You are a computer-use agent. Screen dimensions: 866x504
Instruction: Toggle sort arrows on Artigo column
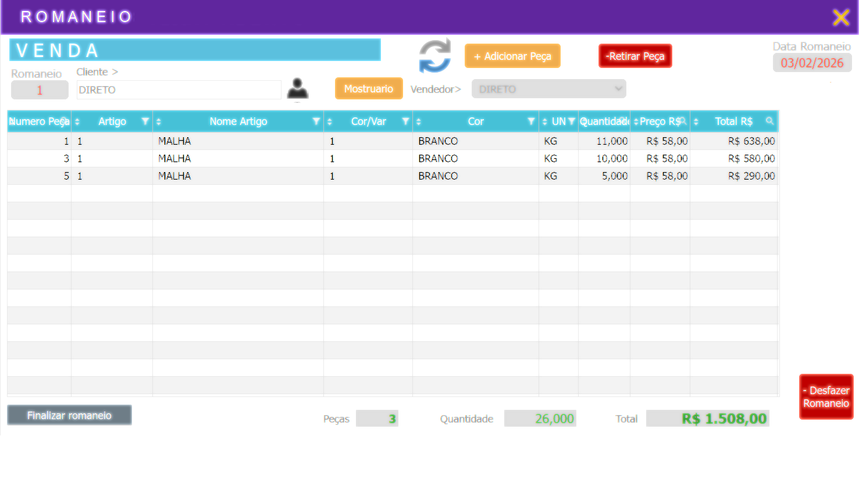click(x=77, y=122)
